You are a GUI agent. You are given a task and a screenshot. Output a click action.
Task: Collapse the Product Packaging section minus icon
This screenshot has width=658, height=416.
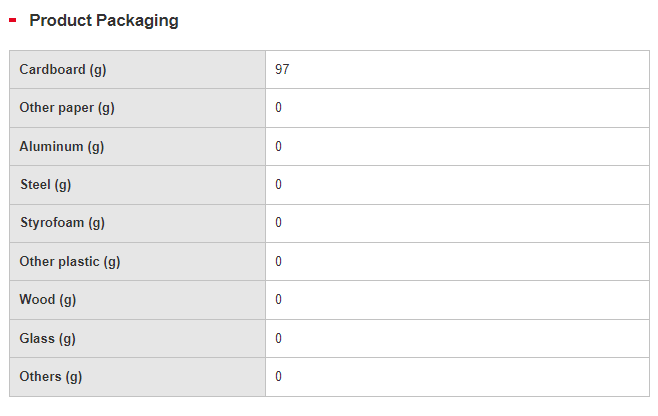point(13,20)
